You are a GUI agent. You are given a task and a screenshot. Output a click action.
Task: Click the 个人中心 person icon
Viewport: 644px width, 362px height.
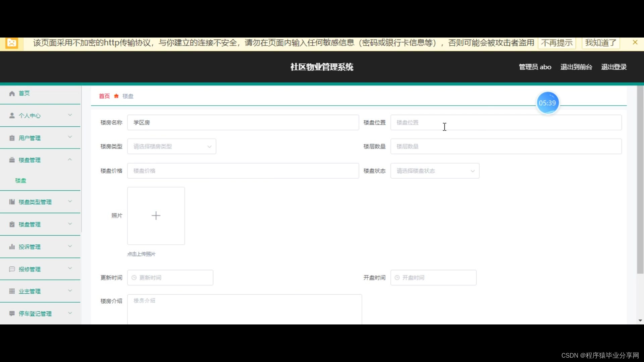(x=12, y=116)
